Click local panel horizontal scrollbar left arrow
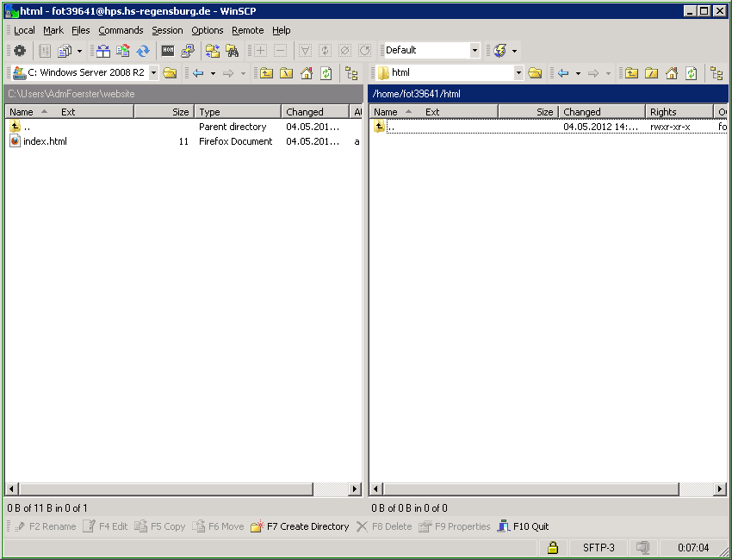Viewport: 732px width, 560px height. (11, 489)
